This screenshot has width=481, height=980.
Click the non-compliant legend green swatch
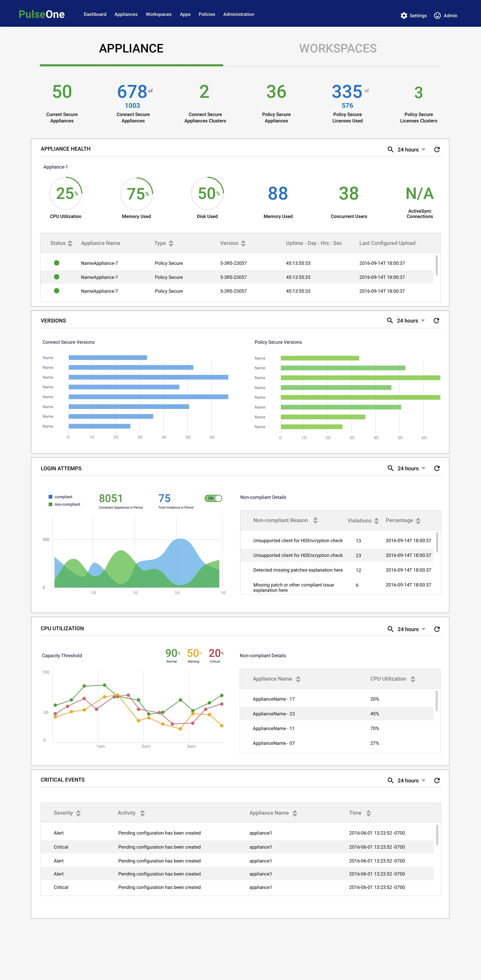coord(50,505)
